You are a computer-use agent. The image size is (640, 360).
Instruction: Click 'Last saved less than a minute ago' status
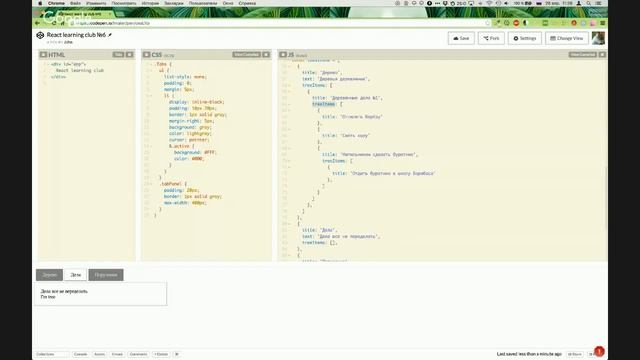529,354
